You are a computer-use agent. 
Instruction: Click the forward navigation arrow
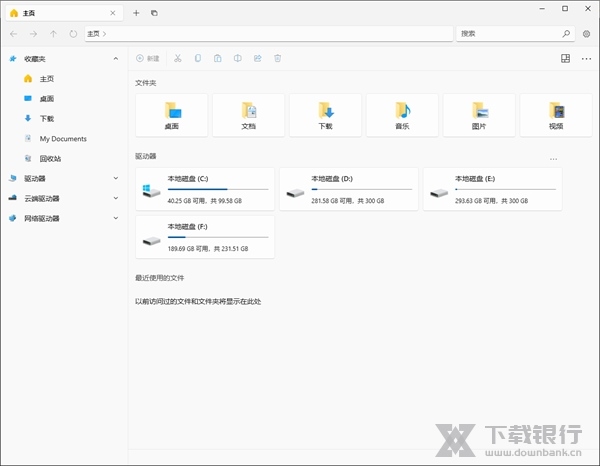pos(34,34)
